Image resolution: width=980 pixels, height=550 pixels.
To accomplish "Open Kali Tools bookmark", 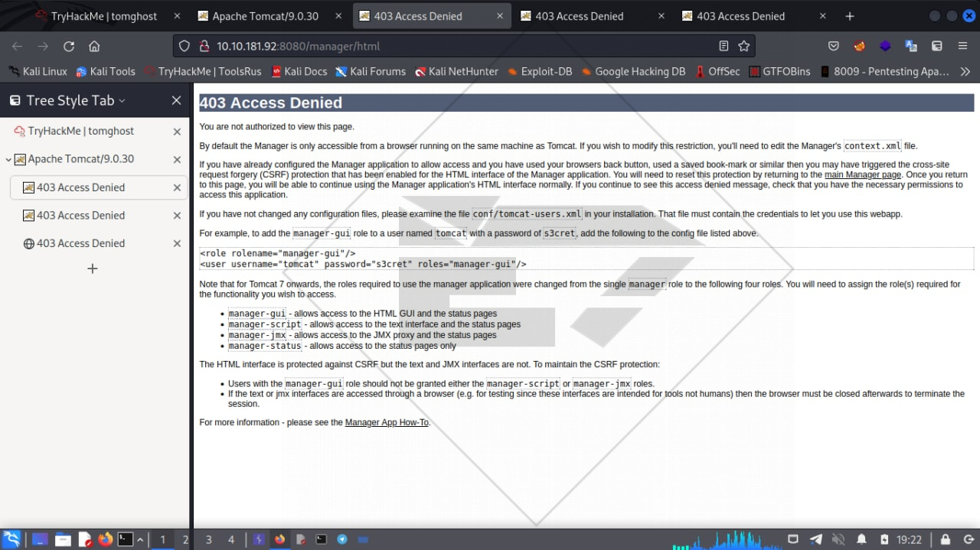I will pyautogui.click(x=106, y=71).
